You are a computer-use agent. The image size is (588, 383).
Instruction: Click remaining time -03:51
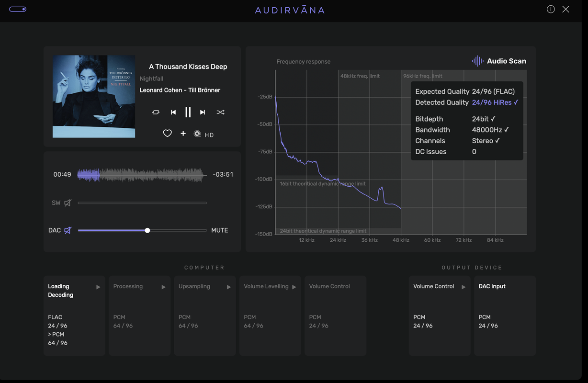point(223,174)
